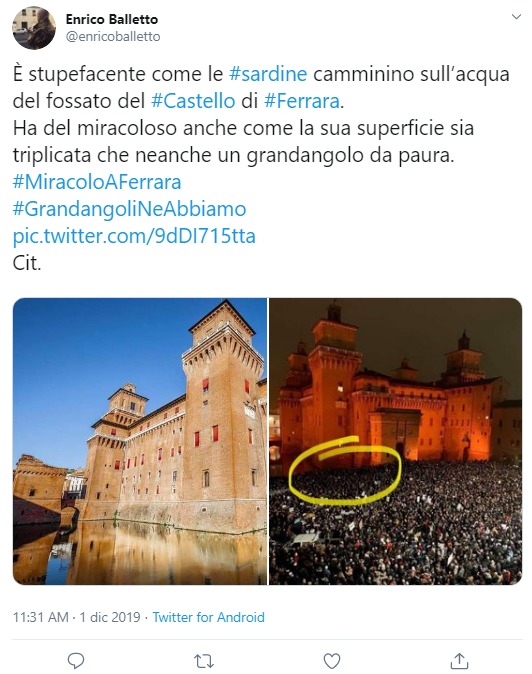The width and height of the screenshot is (532, 674).
Task: Click the Enrico Balletto display name
Action: (x=112, y=19)
